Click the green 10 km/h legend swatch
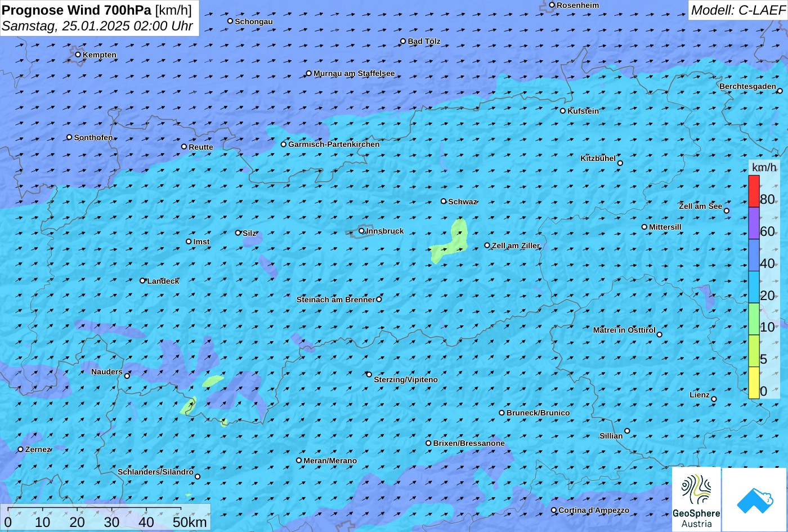The width and height of the screenshot is (788, 532). coord(754,319)
